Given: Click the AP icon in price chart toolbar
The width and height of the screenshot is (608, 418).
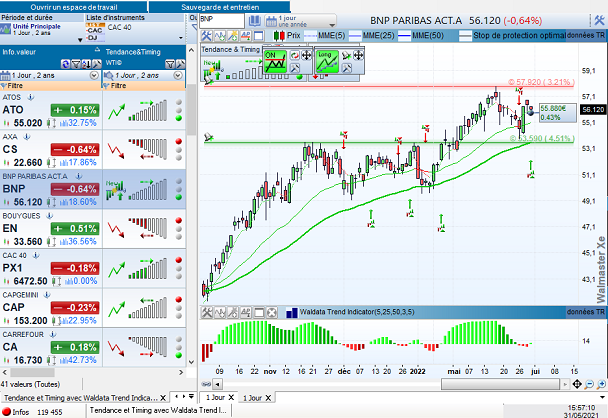Looking at the screenshot, I should [x=246, y=36].
